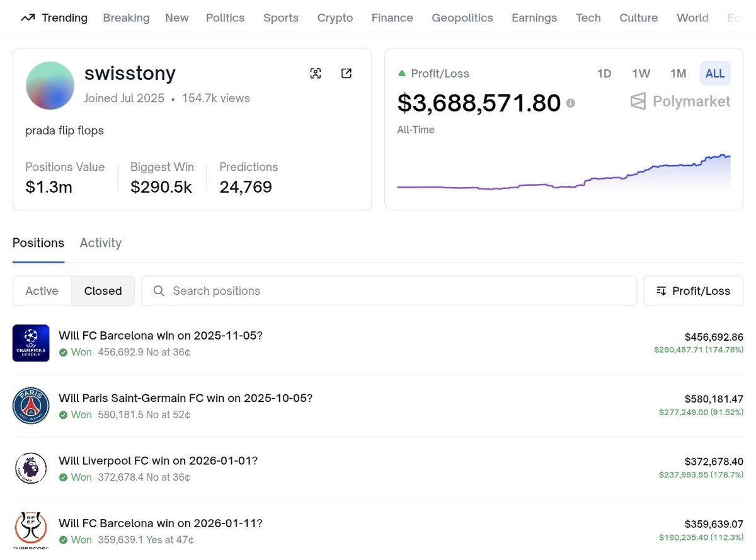Image resolution: width=756 pixels, height=560 pixels.
Task: Click the Polymarket logo on the chart
Action: (x=680, y=101)
